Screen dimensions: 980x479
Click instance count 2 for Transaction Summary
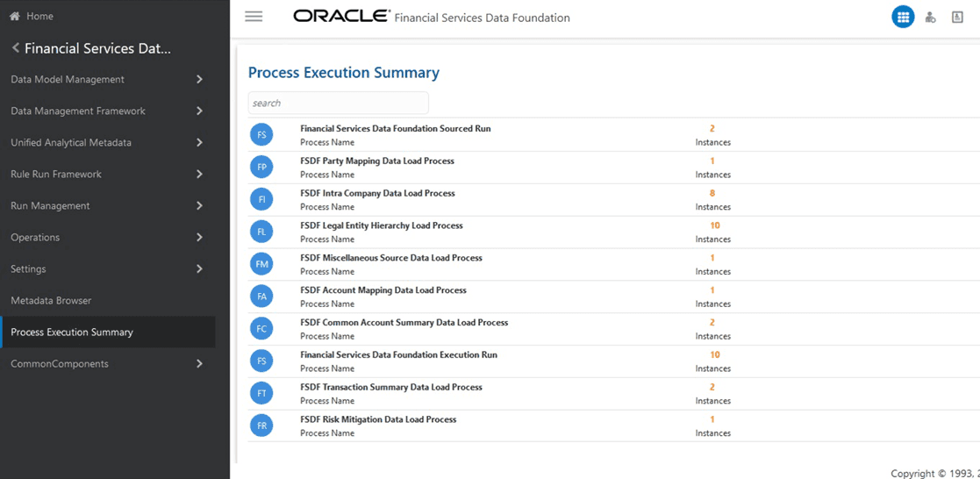pos(712,388)
